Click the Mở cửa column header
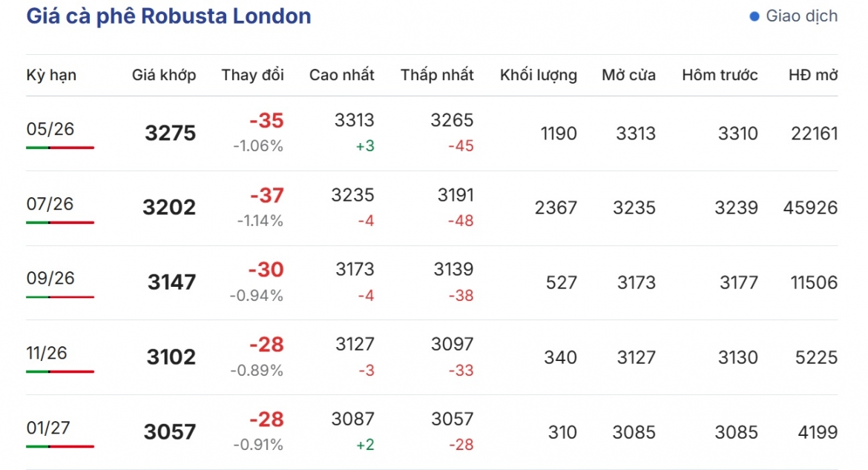 (x=629, y=75)
